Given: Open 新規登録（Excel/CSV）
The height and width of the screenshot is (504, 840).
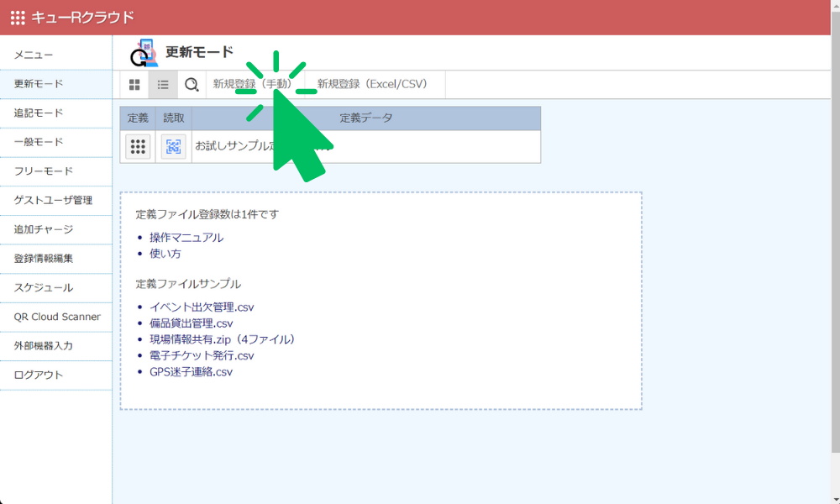Looking at the screenshot, I should [x=375, y=84].
